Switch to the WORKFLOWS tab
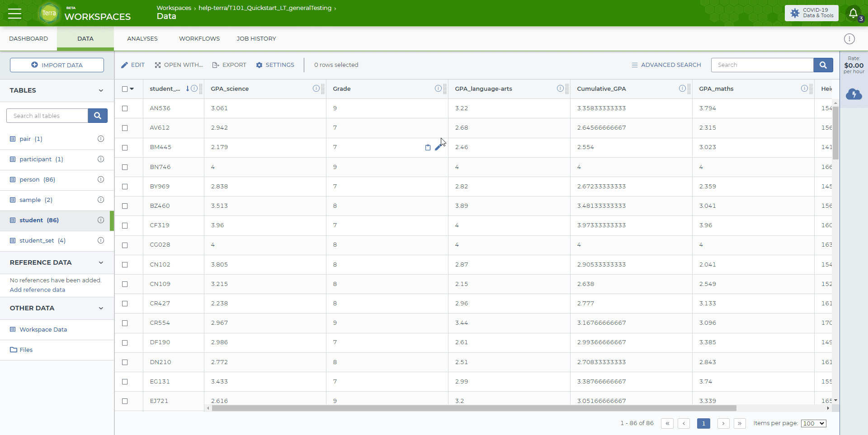Image resolution: width=868 pixels, height=435 pixels. click(x=199, y=39)
